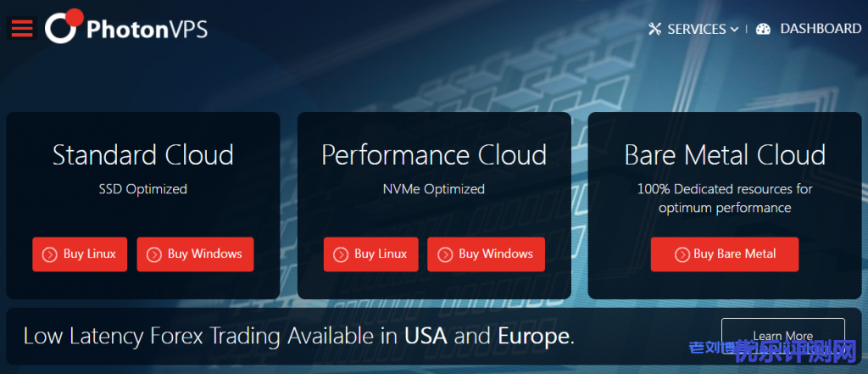This screenshot has width=868, height=374.
Task: Click the 100% Dedicated resources description
Action: tap(725, 198)
